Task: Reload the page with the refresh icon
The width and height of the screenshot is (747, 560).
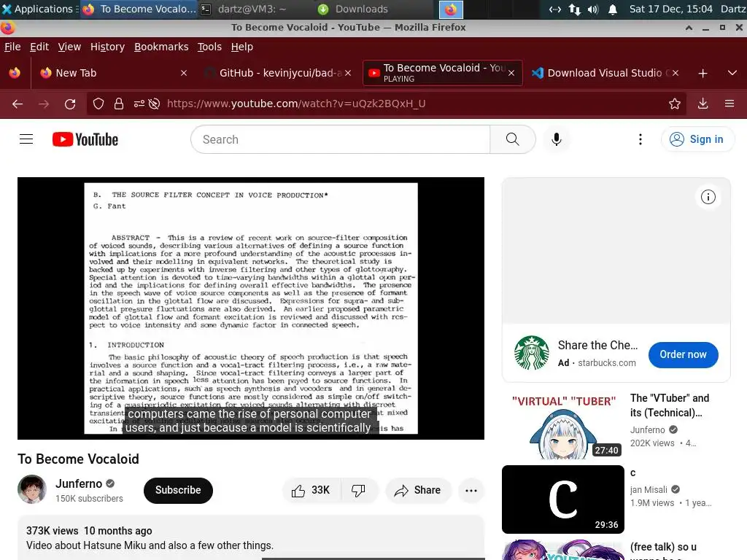Action: point(70,104)
